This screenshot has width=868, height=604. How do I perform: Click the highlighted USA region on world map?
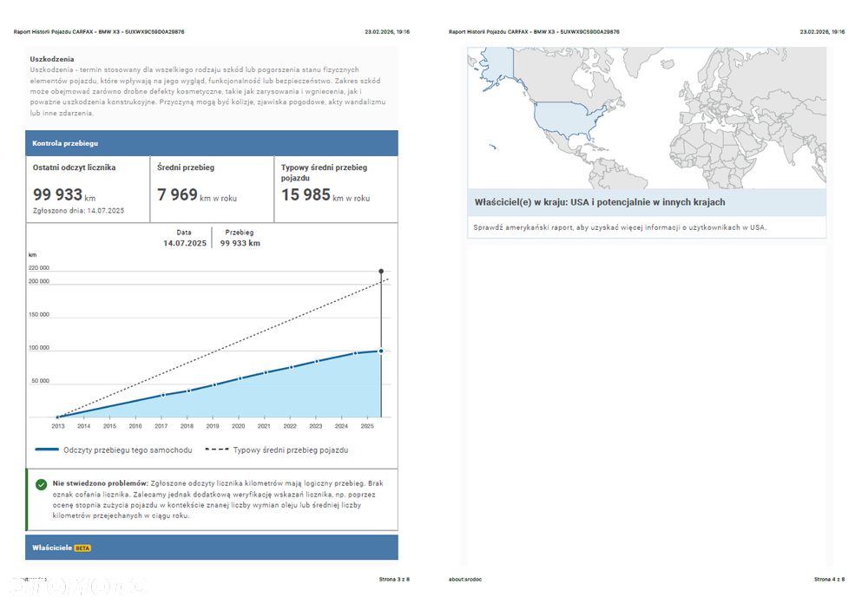coord(568,119)
